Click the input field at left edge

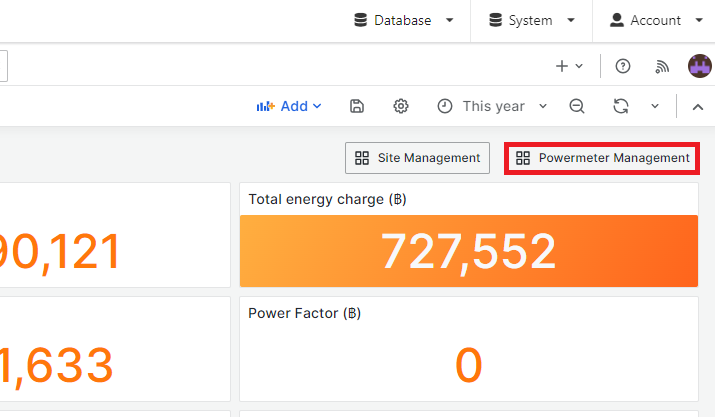(x=4, y=66)
